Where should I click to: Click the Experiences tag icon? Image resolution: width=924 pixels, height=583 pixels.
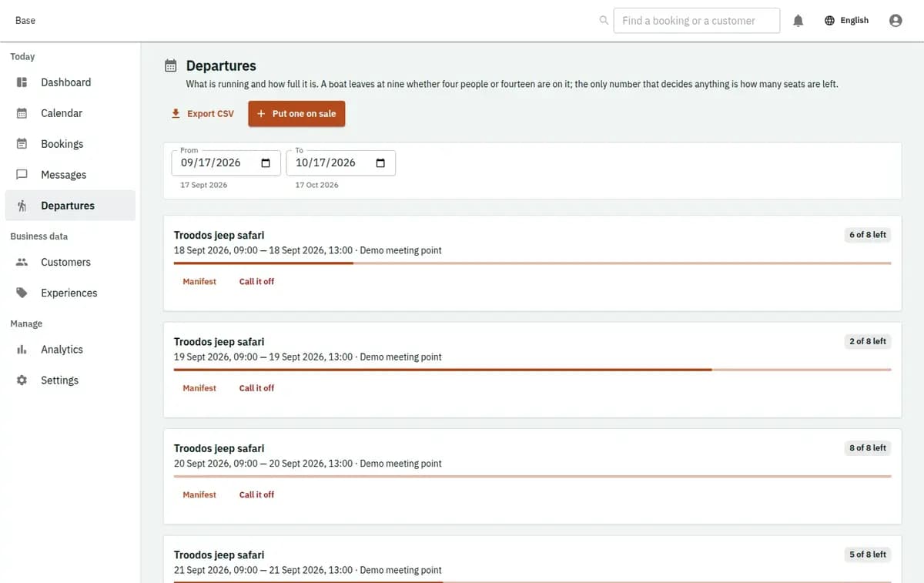22,293
